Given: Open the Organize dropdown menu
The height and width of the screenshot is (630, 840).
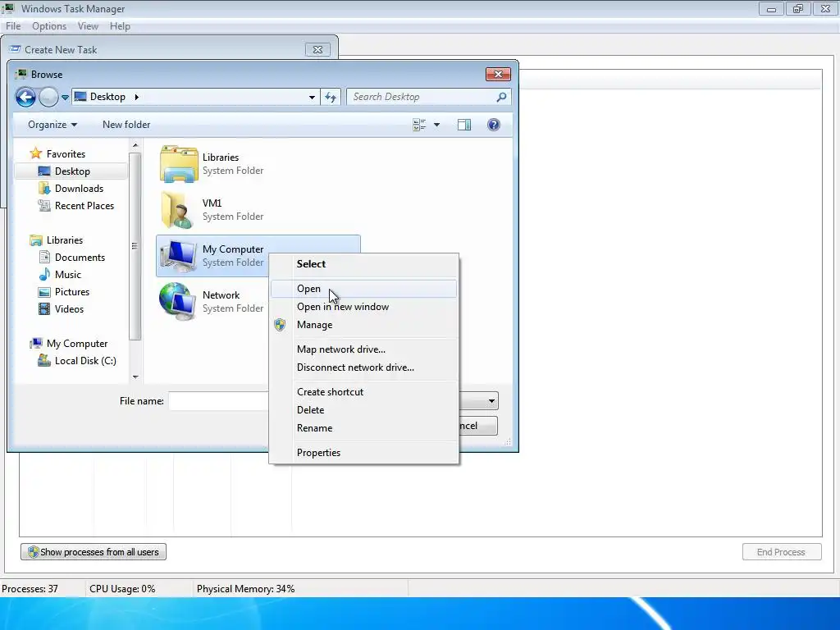Looking at the screenshot, I should coord(52,125).
